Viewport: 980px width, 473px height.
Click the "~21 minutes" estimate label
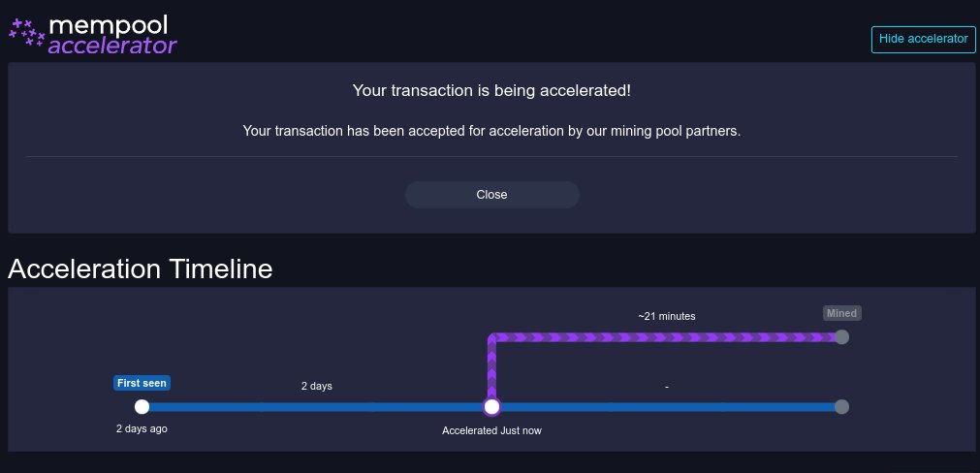(x=667, y=316)
